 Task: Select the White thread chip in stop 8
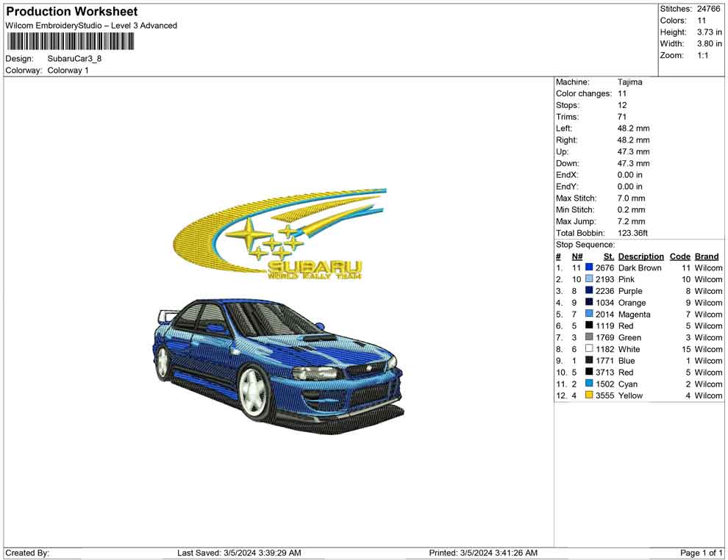[588, 349]
